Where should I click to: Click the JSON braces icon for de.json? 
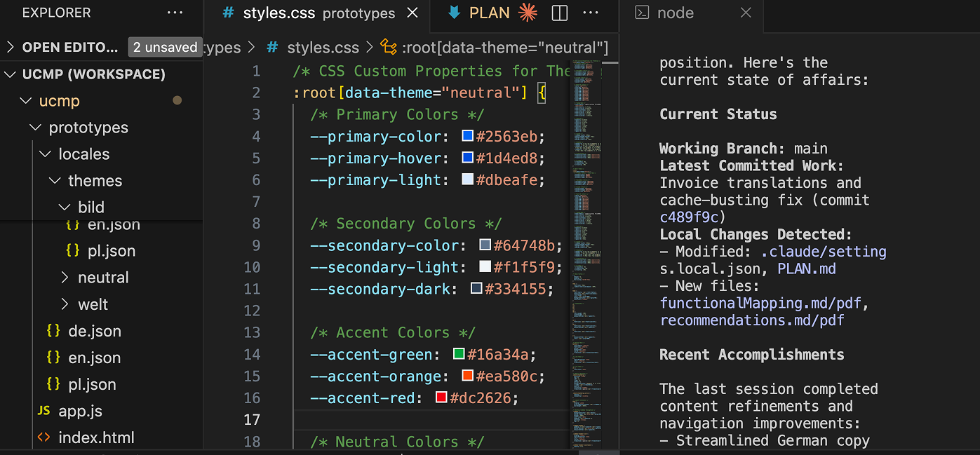coord(53,331)
